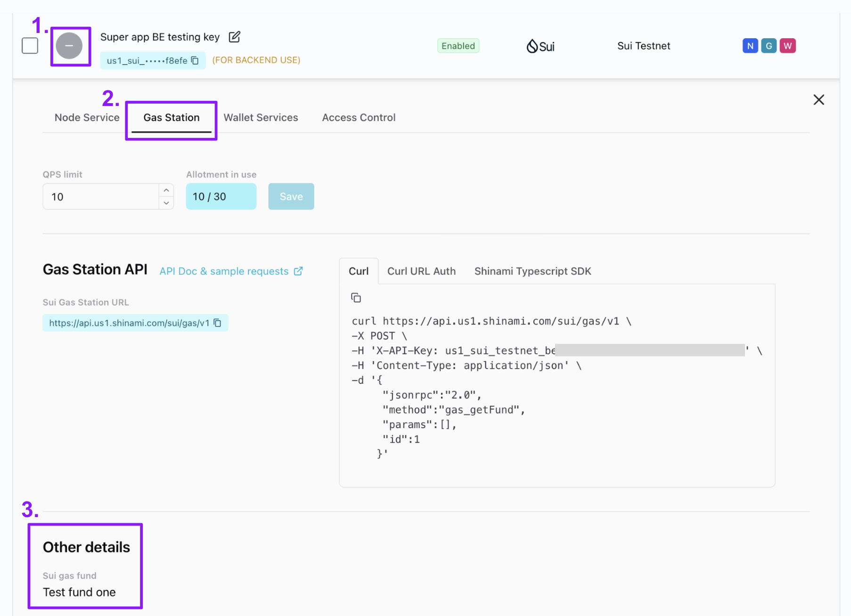Switch to the Curl URL Auth tab

coord(421,271)
